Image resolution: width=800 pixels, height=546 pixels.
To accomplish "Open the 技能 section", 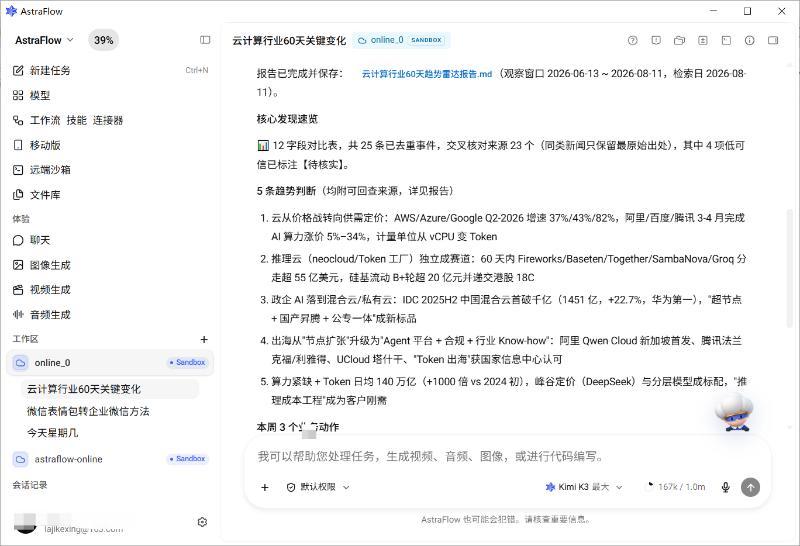I will pos(77,120).
